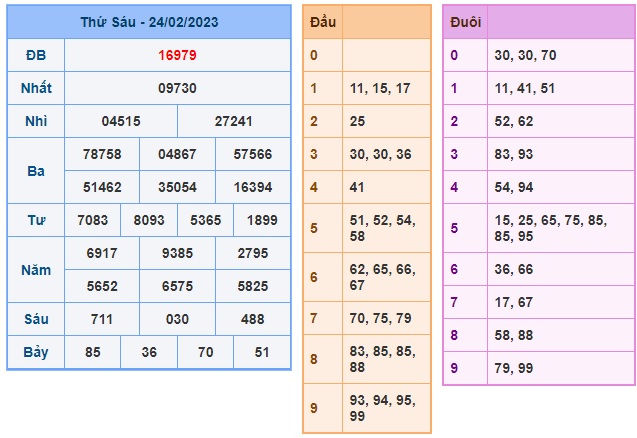Viewport: 637px width, 438px height.
Task: Click the Năm row label
Action: (36, 270)
